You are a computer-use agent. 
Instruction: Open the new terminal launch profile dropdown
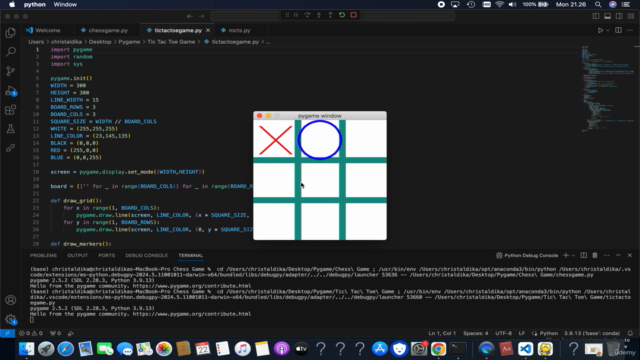573,256
